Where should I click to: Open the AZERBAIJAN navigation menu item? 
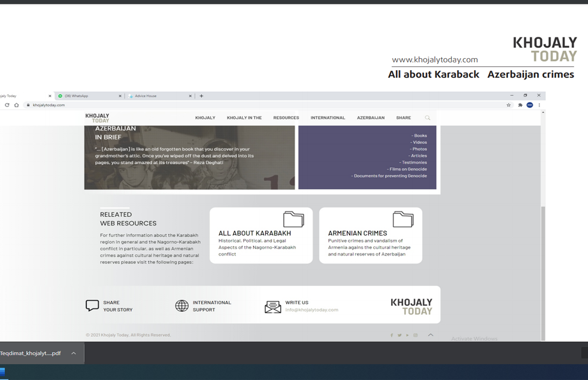click(x=371, y=118)
